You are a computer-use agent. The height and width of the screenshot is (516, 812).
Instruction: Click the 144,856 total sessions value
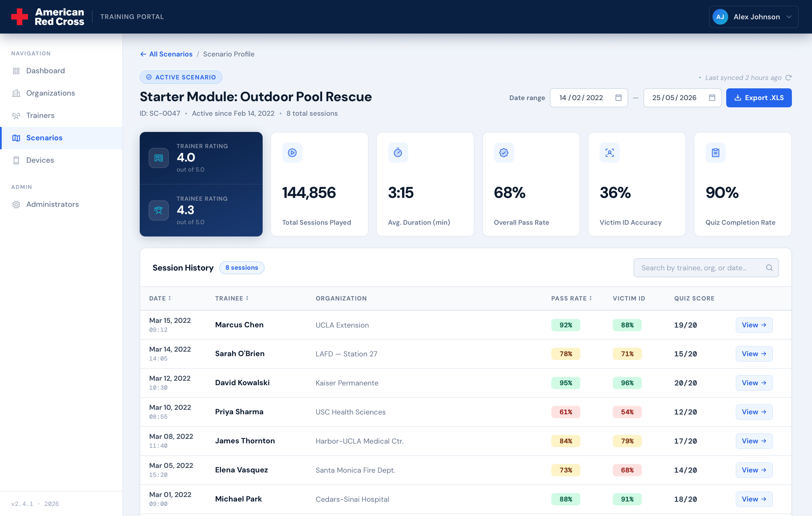(309, 193)
